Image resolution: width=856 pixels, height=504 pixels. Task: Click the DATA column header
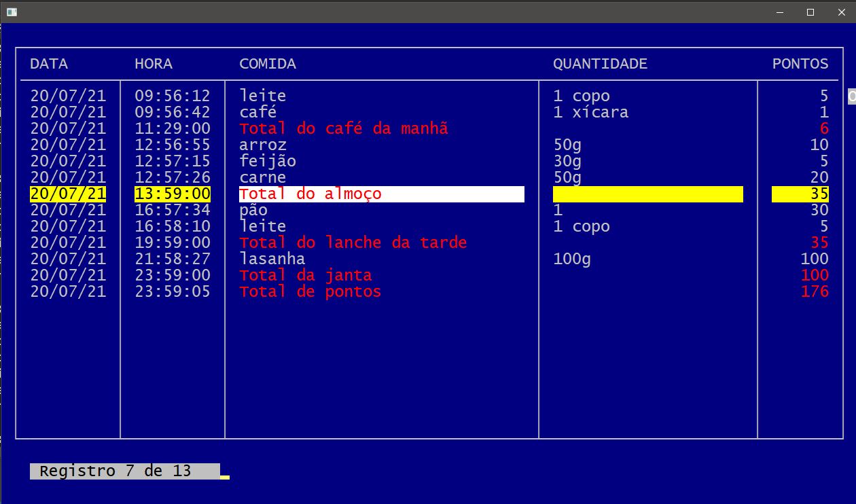[49, 64]
